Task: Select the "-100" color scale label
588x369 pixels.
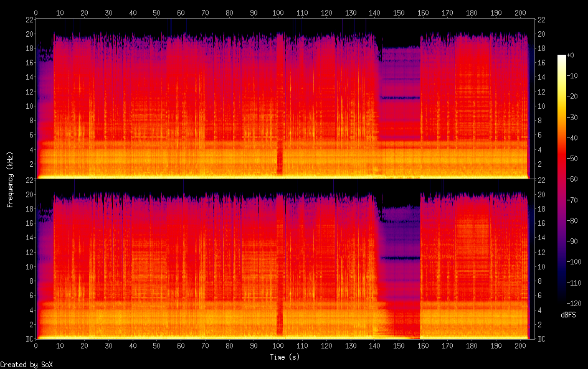Action: coord(574,262)
